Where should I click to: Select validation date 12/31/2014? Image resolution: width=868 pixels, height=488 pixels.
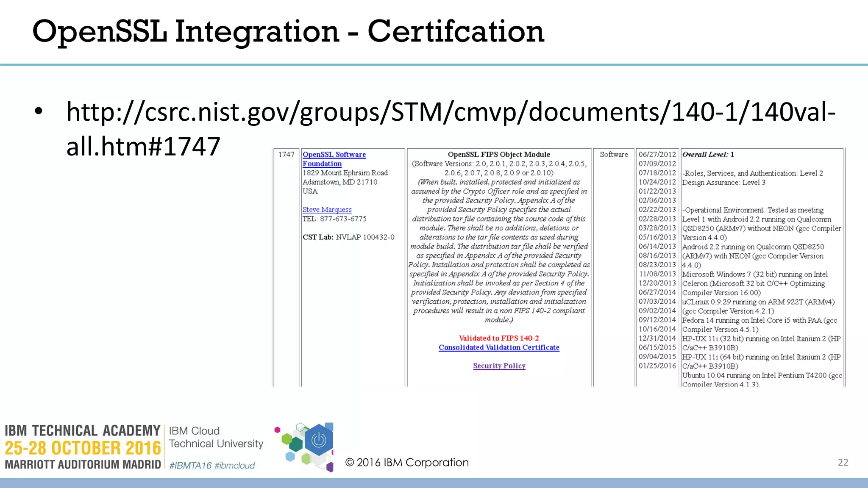tap(657, 338)
